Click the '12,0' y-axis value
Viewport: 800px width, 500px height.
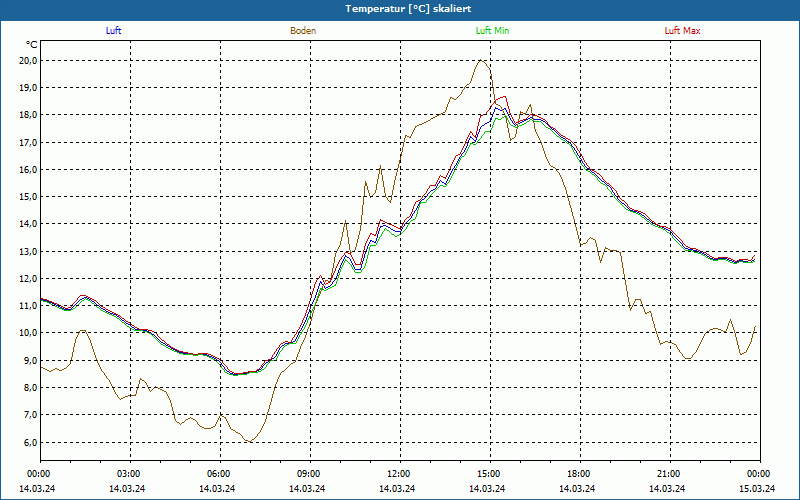[28, 279]
